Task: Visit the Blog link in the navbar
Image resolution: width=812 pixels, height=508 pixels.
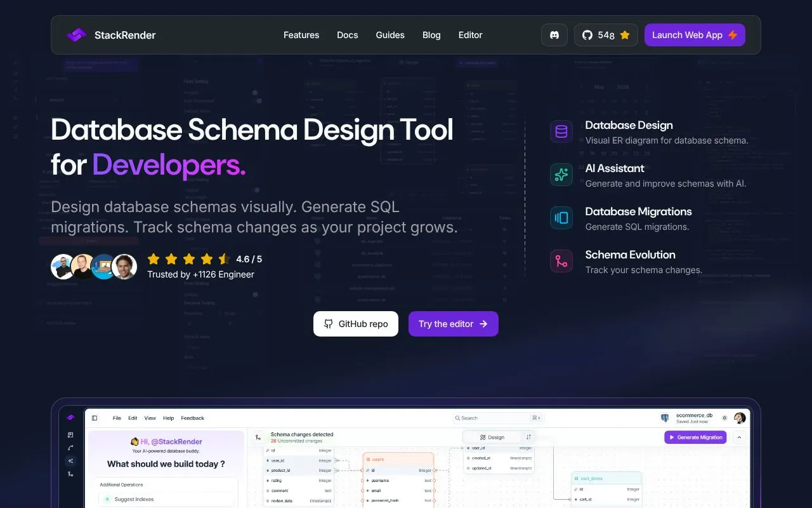Action: click(431, 35)
